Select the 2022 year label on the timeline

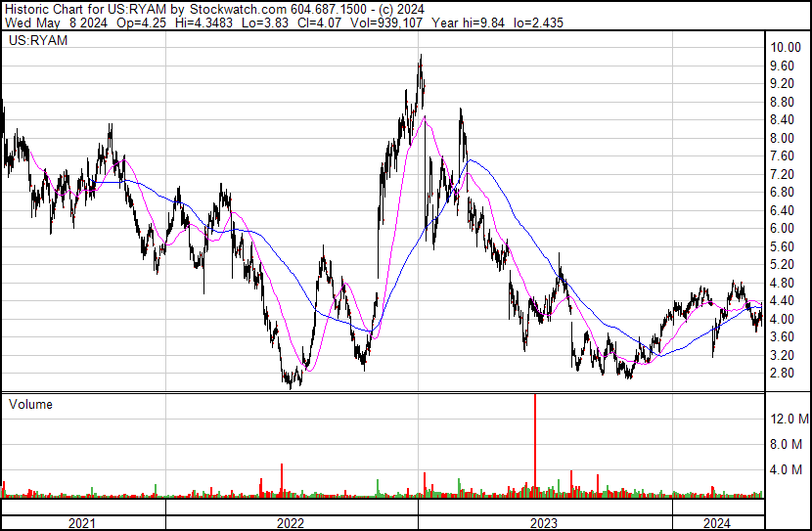pos(290,523)
